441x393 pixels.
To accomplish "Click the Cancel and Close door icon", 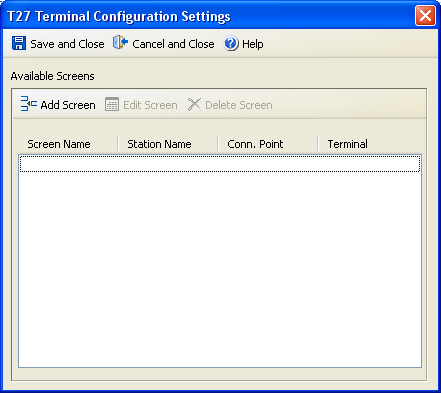I will coord(120,43).
